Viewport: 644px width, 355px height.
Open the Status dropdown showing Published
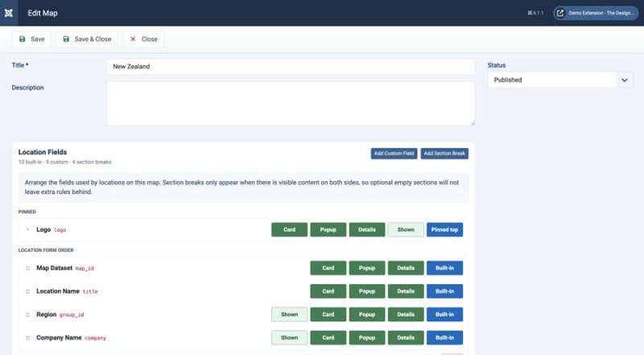click(x=560, y=80)
